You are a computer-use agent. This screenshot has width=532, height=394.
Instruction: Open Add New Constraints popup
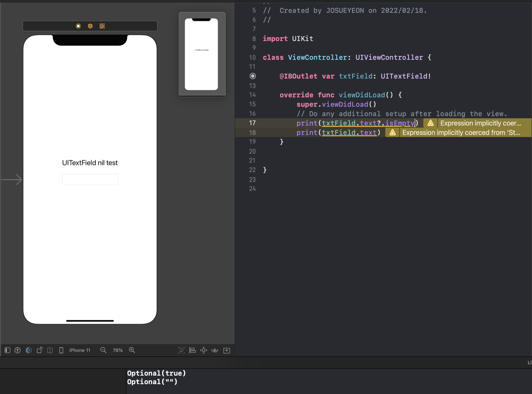(204, 350)
